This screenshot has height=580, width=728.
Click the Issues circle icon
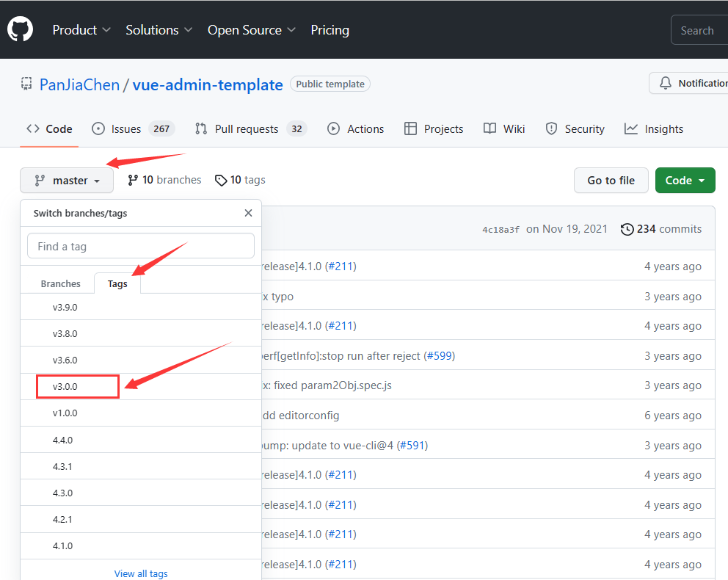[98, 128]
